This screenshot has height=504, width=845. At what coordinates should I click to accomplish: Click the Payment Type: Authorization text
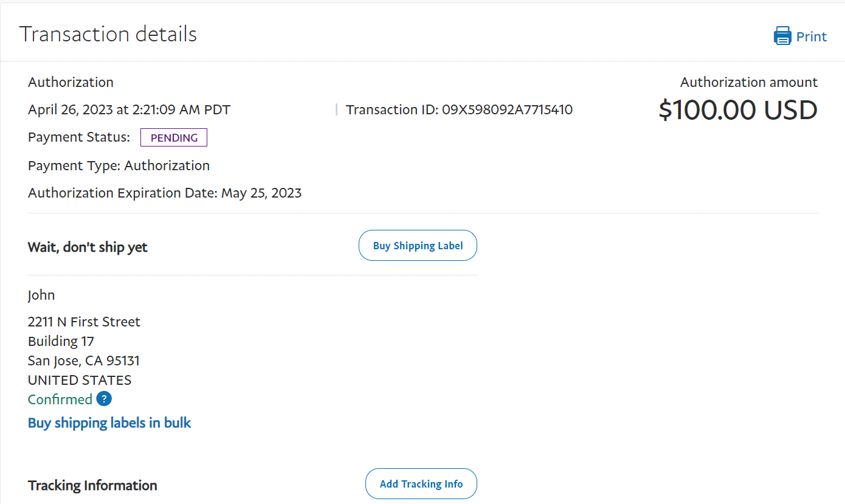click(119, 165)
